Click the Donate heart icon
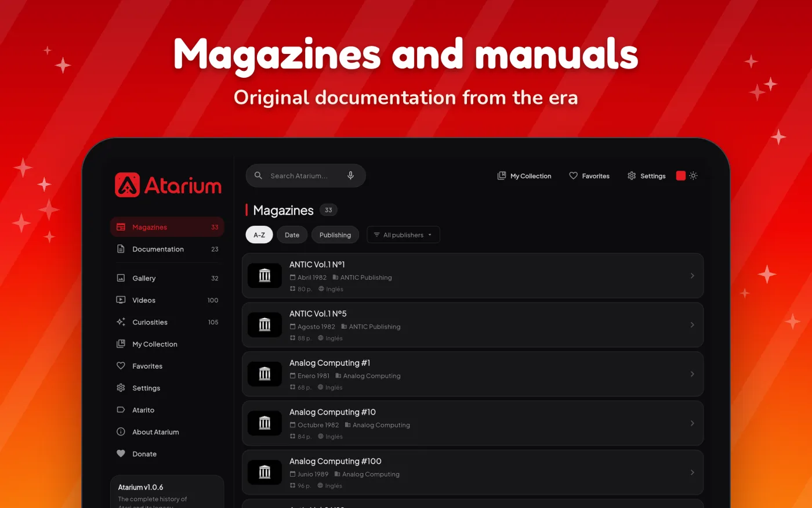 coord(121,454)
